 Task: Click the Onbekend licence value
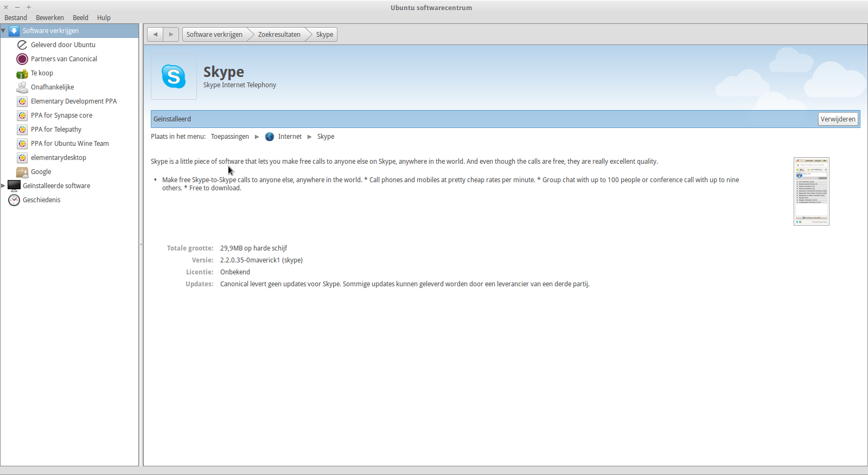point(235,272)
